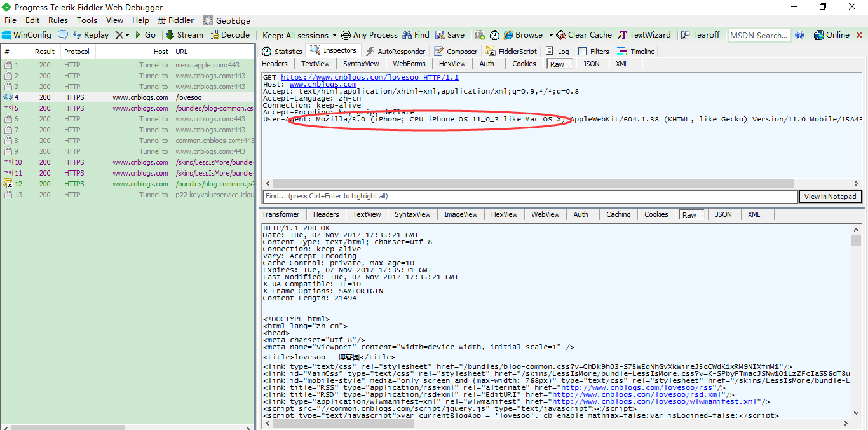The height and width of the screenshot is (430, 868).
Task: Open the Edit menu
Action: point(32,20)
